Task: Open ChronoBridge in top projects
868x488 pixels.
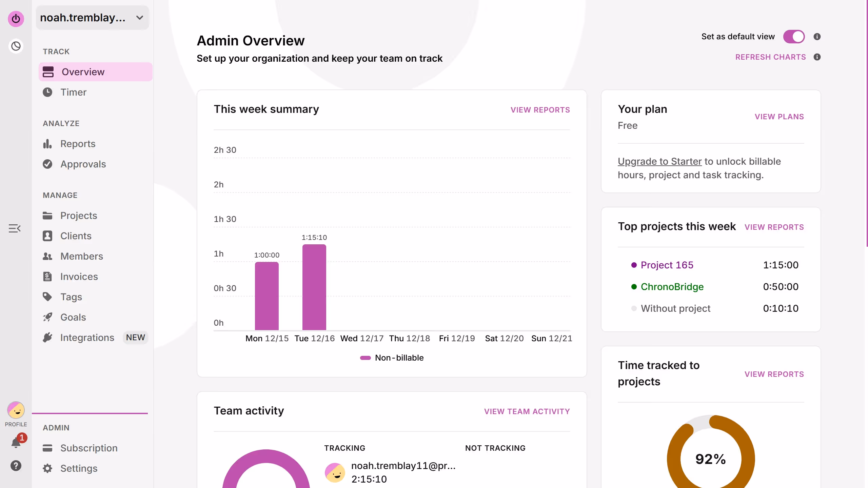Action: (672, 287)
